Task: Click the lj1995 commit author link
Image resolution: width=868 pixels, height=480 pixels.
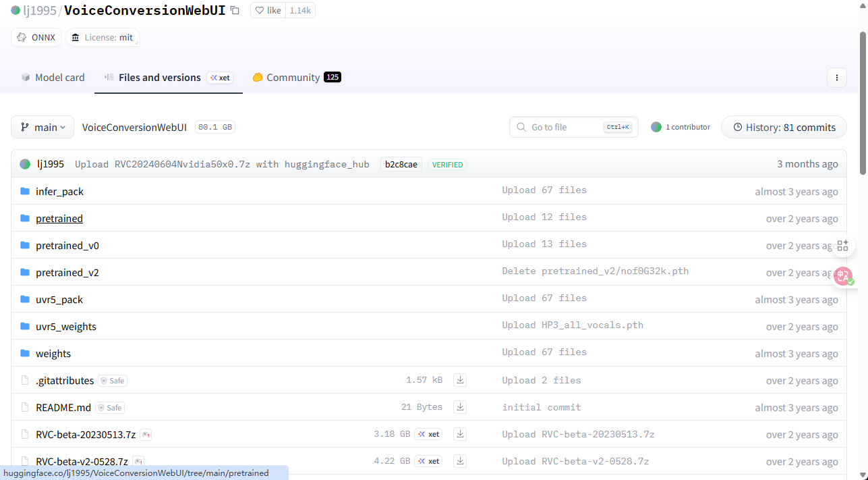Action: (51, 164)
